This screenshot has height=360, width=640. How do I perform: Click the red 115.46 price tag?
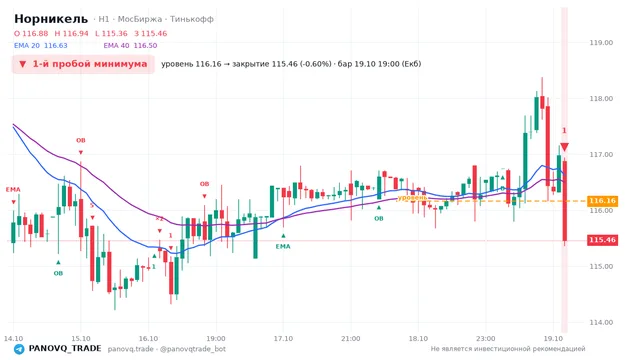(602, 240)
